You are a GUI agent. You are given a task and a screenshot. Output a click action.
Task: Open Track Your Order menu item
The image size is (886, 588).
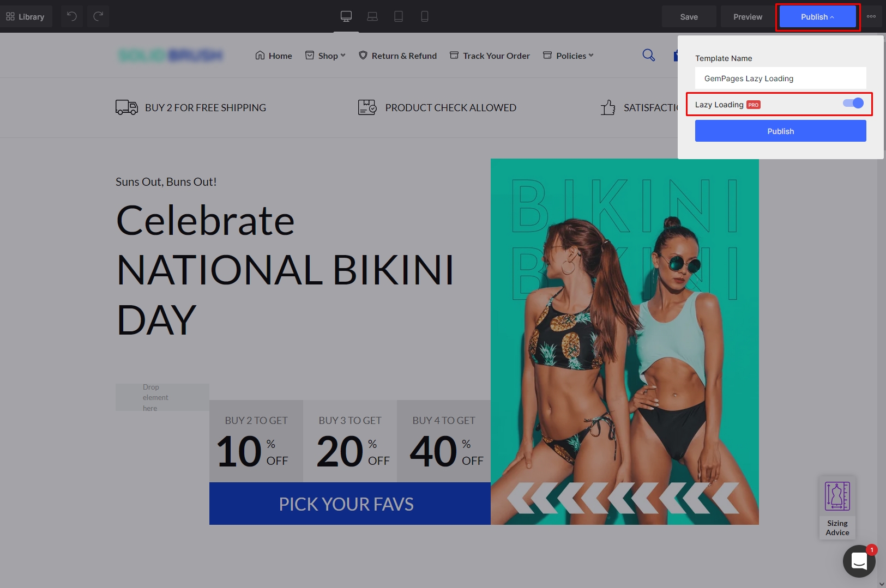490,56
